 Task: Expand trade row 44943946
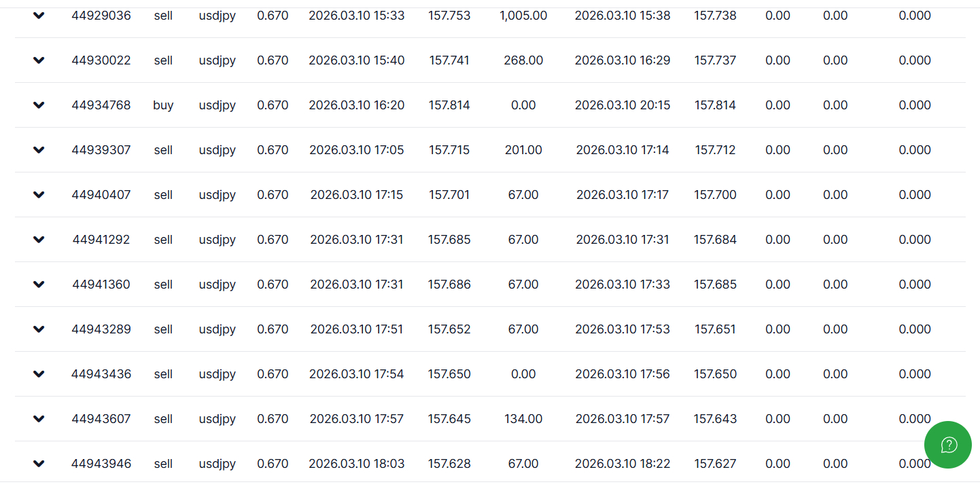point(39,464)
